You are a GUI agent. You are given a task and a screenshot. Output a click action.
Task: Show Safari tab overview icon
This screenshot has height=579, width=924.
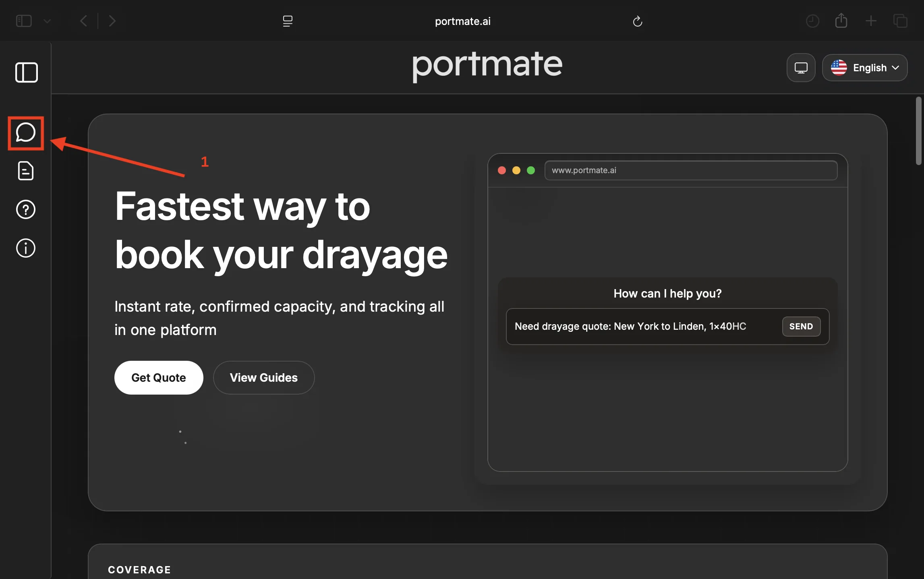(900, 21)
